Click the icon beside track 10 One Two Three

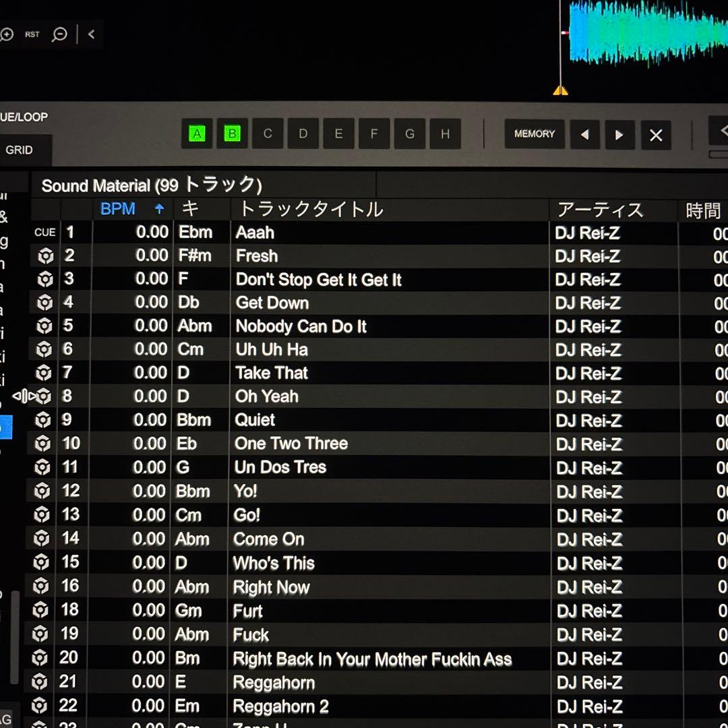tap(42, 444)
